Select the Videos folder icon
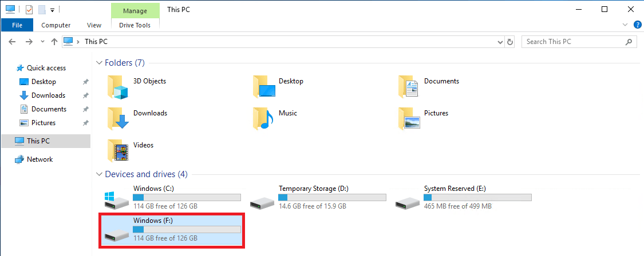Screen dimensions: 644x256 coord(118,150)
